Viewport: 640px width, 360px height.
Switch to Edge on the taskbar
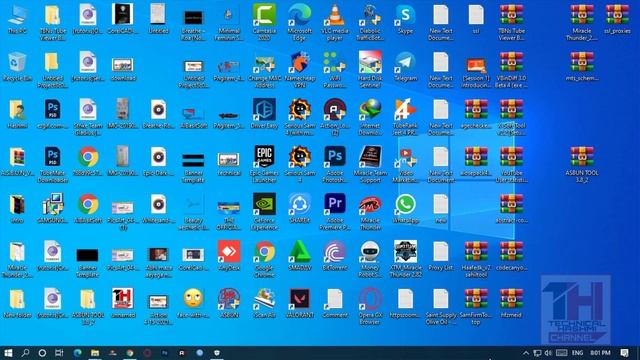[x=78, y=353]
